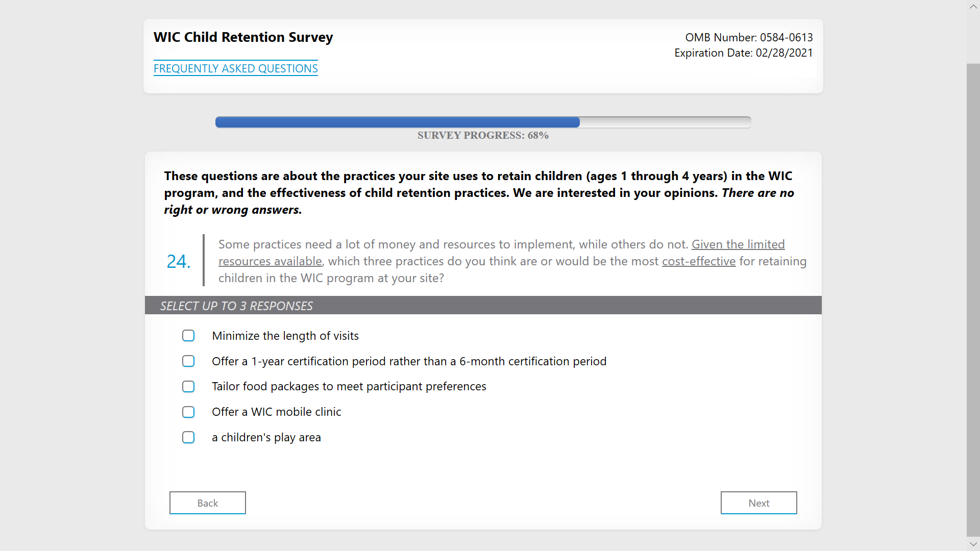Click the blue survey progress bar
Viewport: 980px width, 551px height.
coord(397,122)
